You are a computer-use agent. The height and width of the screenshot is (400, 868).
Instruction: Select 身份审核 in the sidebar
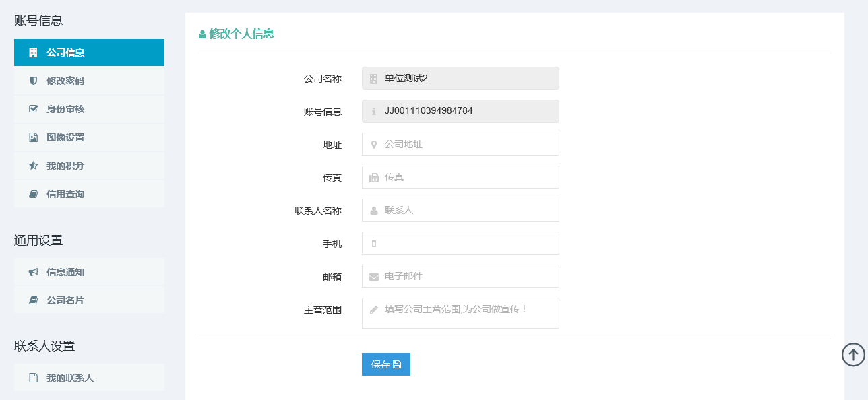point(89,109)
